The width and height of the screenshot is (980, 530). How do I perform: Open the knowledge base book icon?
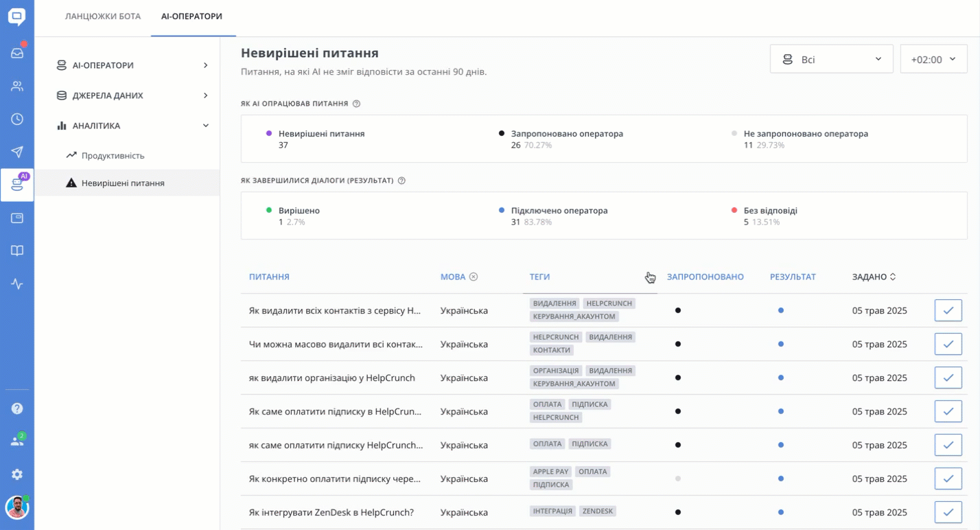[x=17, y=251]
